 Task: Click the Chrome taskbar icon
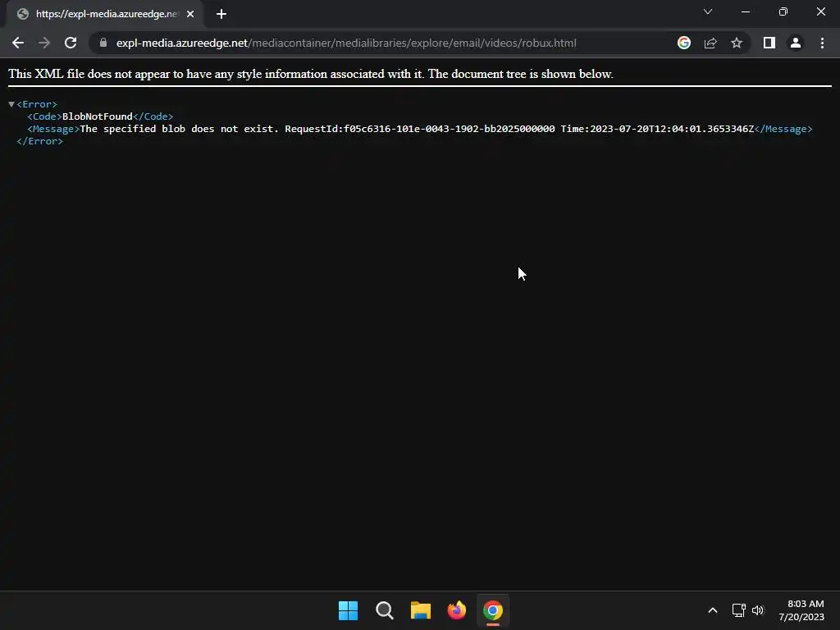pos(493,610)
